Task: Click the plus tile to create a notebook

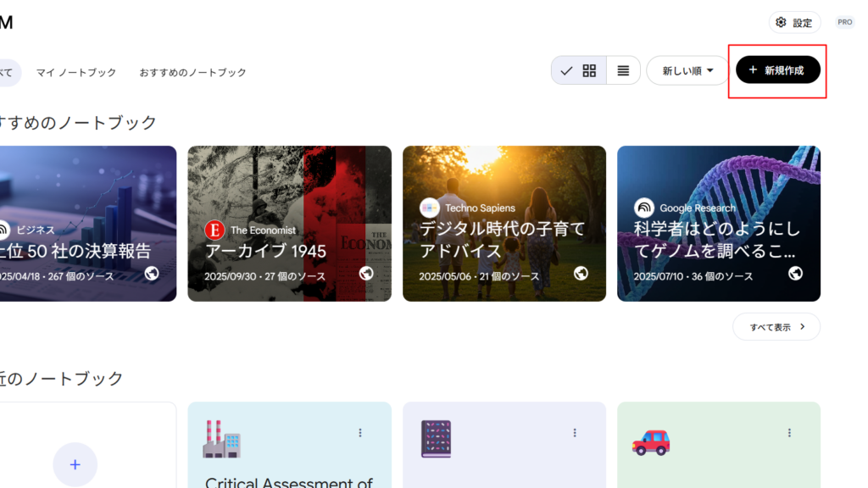Action: 75,464
